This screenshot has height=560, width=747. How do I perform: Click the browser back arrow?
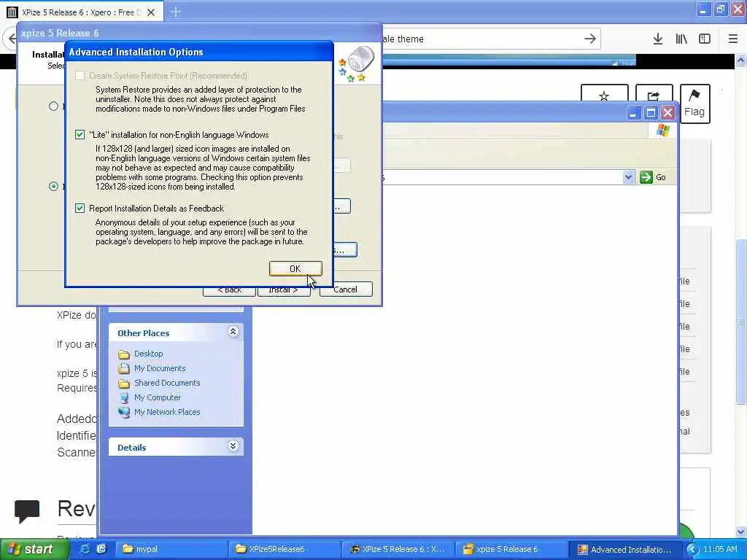point(12,39)
